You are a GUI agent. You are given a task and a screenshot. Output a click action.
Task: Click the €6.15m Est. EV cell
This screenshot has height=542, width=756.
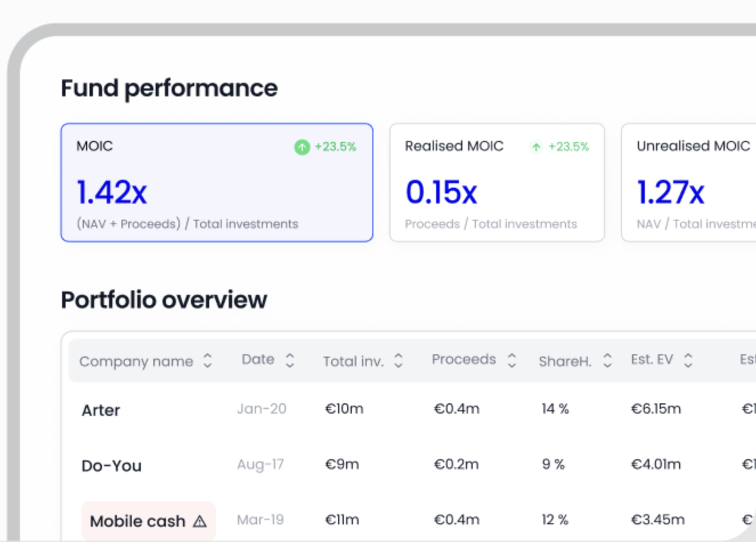tap(656, 408)
